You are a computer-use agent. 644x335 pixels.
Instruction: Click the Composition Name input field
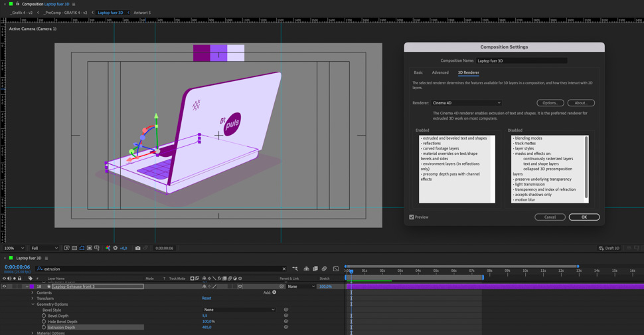tap(522, 60)
